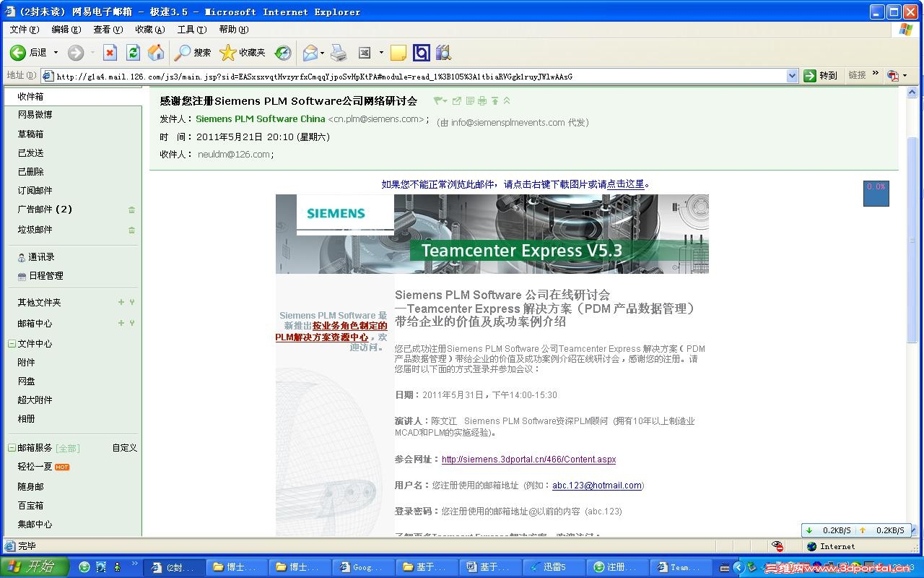This screenshot has height=578, width=924.
Task: Click the address bar URL field
Action: click(419, 76)
